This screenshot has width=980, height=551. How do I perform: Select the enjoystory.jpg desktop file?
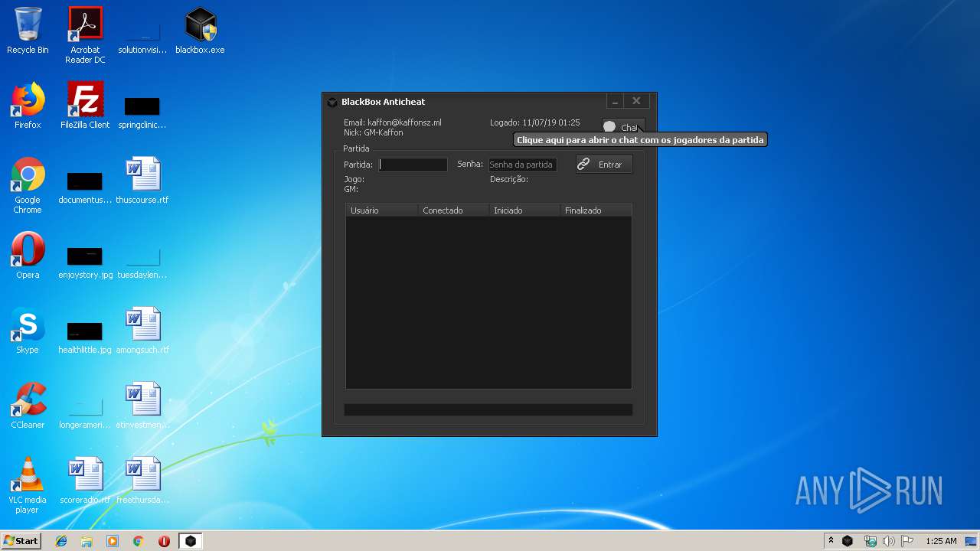[85, 262]
